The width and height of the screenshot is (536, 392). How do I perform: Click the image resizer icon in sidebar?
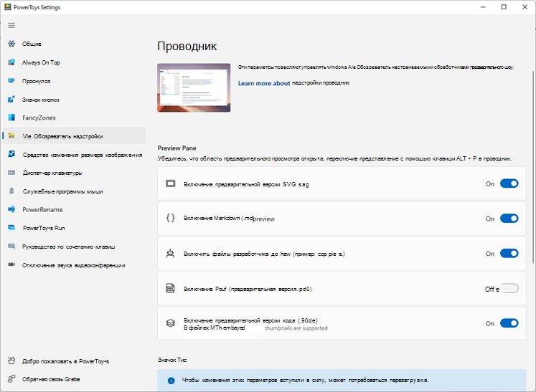[x=11, y=154]
